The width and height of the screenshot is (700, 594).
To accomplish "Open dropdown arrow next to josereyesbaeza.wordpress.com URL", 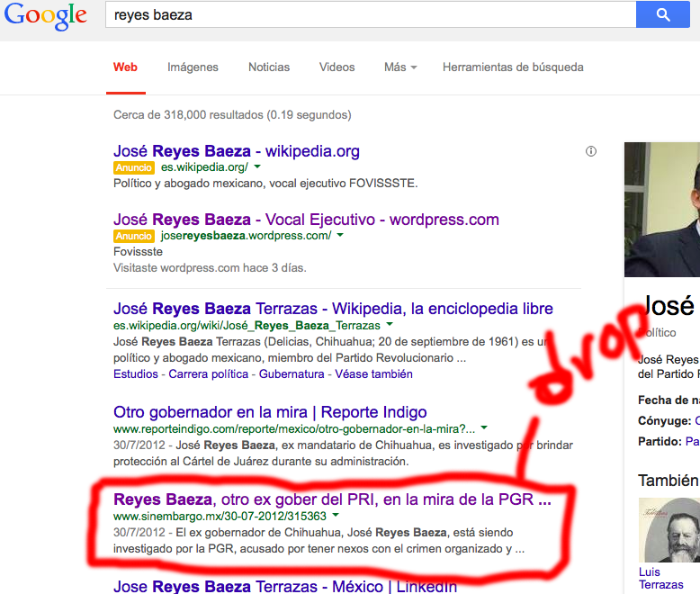I will [x=340, y=236].
